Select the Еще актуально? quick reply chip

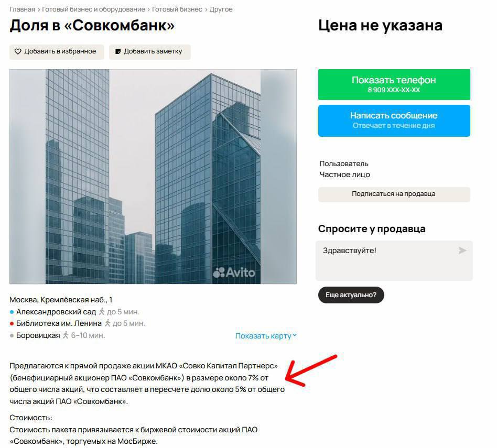[351, 295]
